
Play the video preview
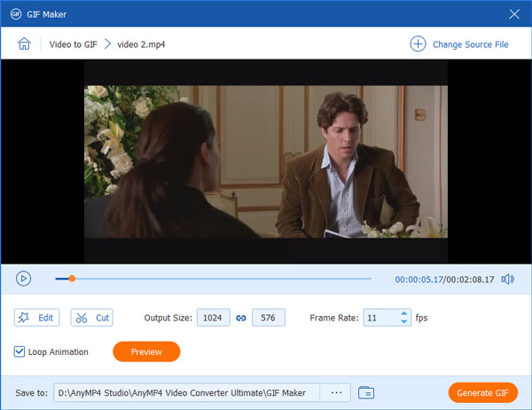23,279
